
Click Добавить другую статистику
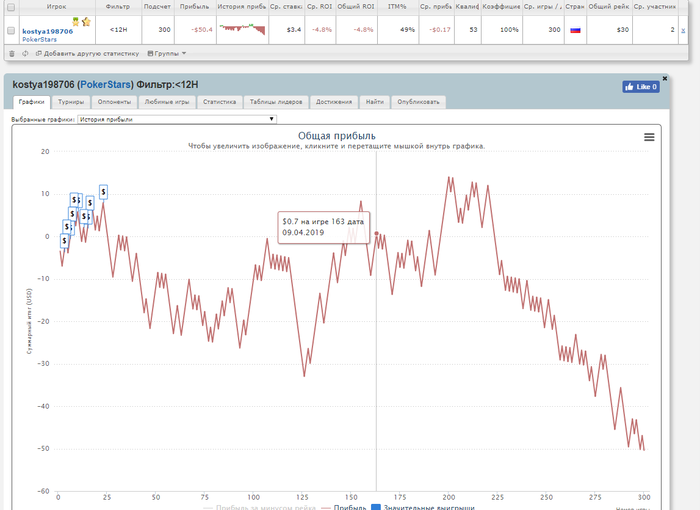[x=88, y=54]
